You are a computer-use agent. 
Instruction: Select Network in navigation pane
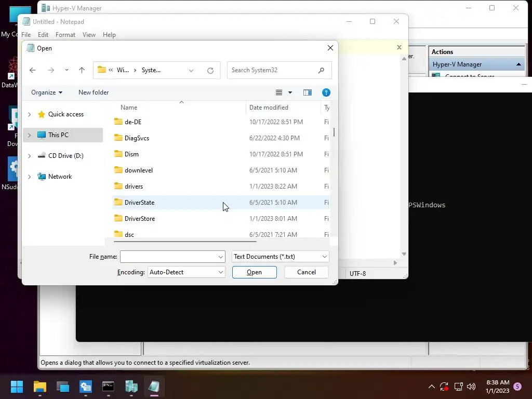tap(60, 177)
